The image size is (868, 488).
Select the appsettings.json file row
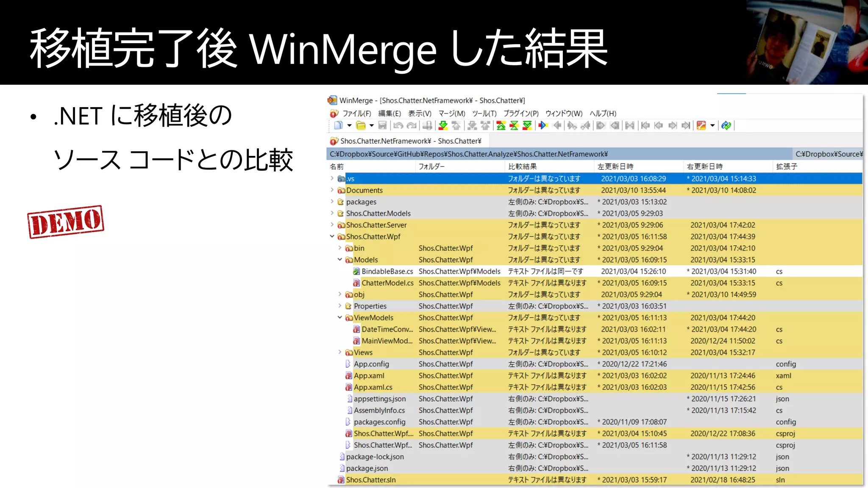[595, 399]
